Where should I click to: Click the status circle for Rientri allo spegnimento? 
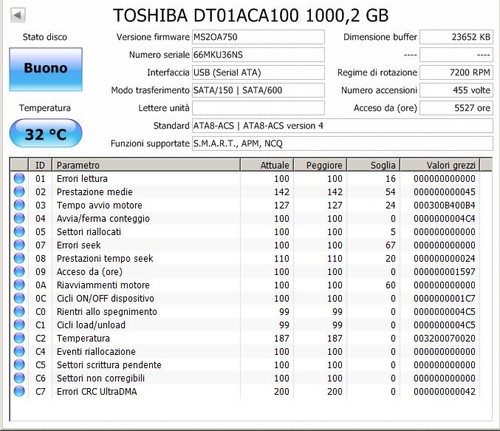point(19,311)
